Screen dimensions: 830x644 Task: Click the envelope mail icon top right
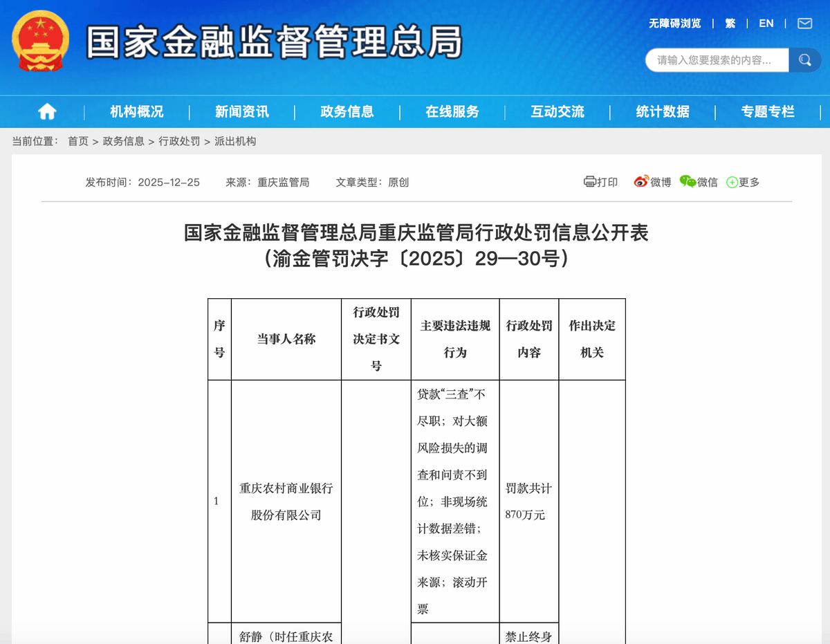pyautogui.click(x=804, y=23)
